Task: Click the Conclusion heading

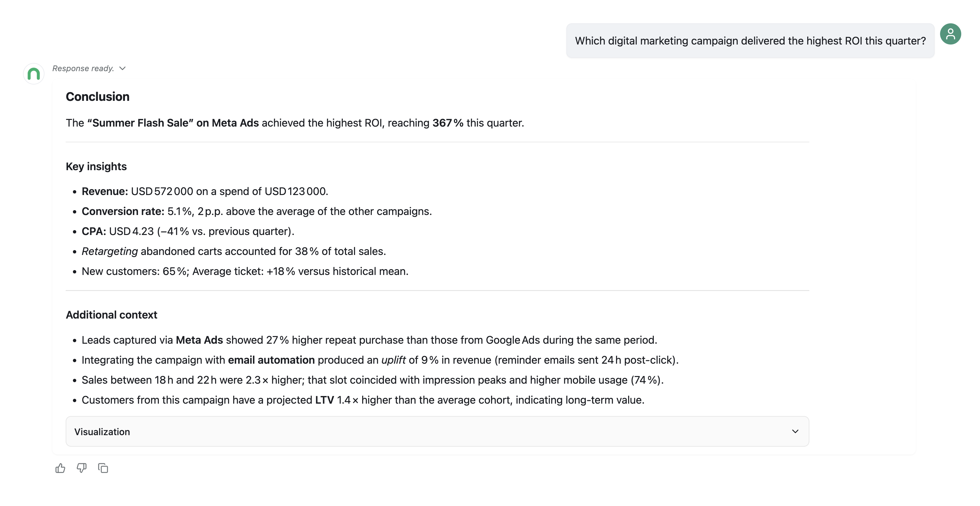Action: click(x=98, y=97)
